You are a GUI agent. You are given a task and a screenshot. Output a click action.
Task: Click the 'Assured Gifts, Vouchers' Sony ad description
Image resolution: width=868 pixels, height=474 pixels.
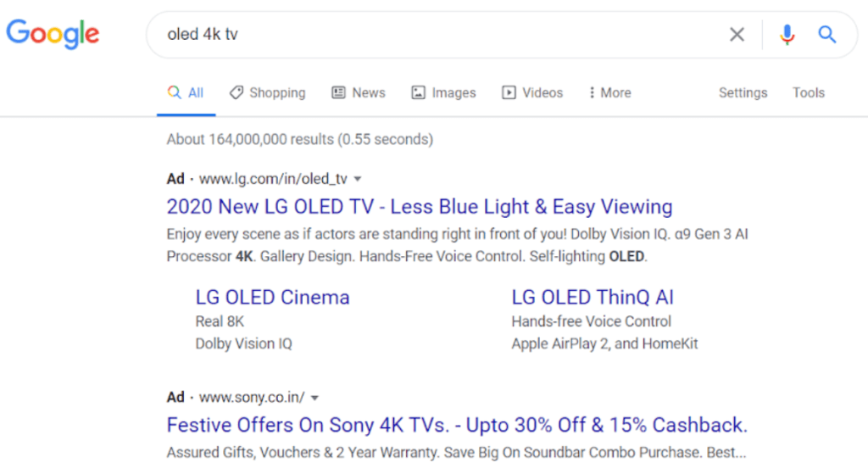pos(457,453)
